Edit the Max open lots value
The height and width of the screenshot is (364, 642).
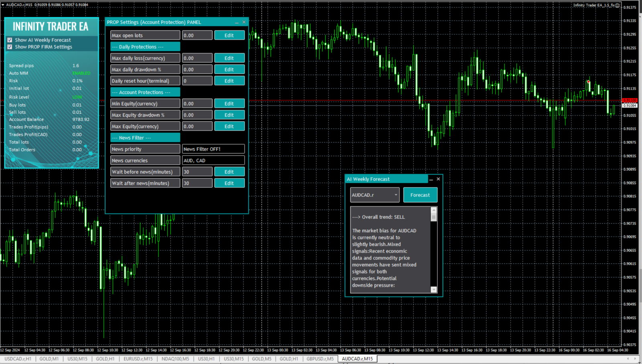pyautogui.click(x=229, y=35)
